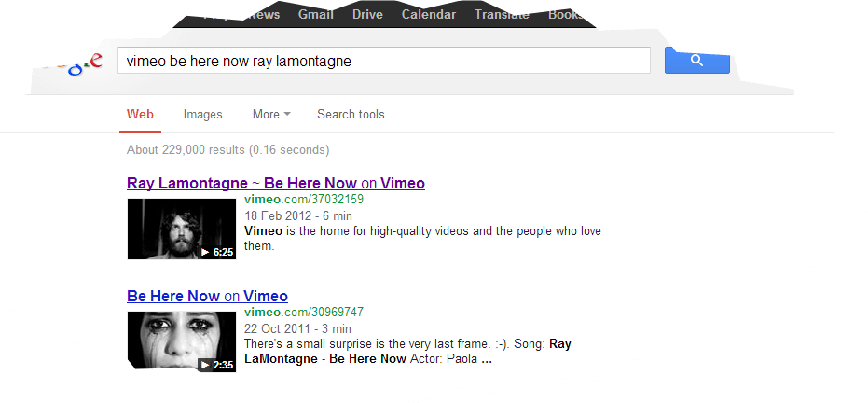The width and height of the screenshot is (868, 403).
Task: Click the bearded man video thumbnail
Action: [182, 229]
